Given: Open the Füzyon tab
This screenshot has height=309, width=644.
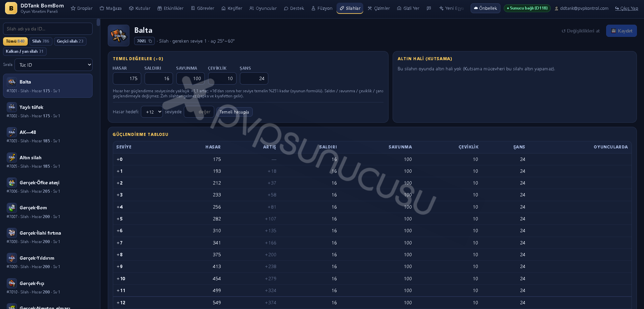Looking at the screenshot, I should [322, 8].
